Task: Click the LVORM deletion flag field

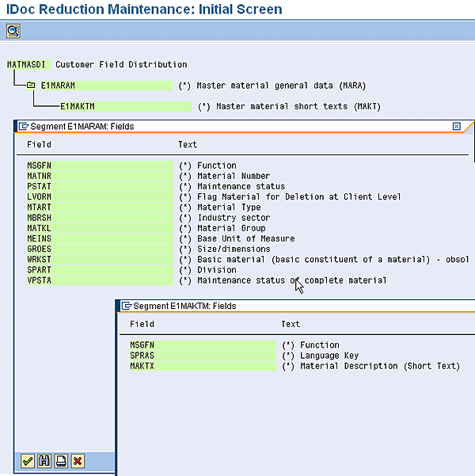Action: pos(38,196)
